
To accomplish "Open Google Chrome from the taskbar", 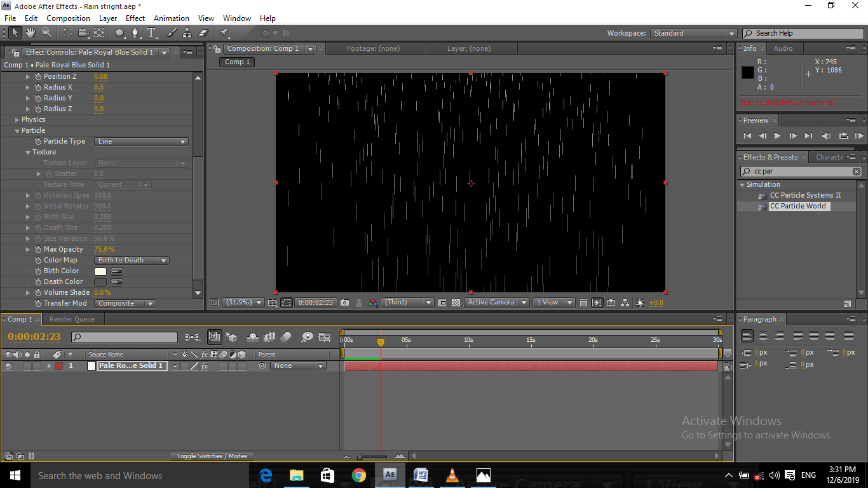I will 359,475.
